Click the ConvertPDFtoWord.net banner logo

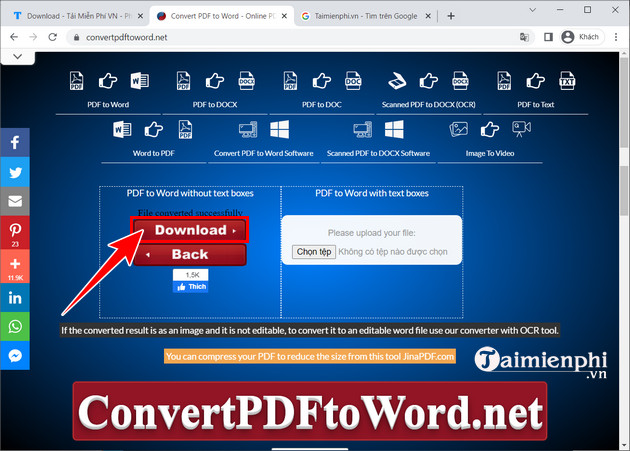pyautogui.click(x=310, y=411)
